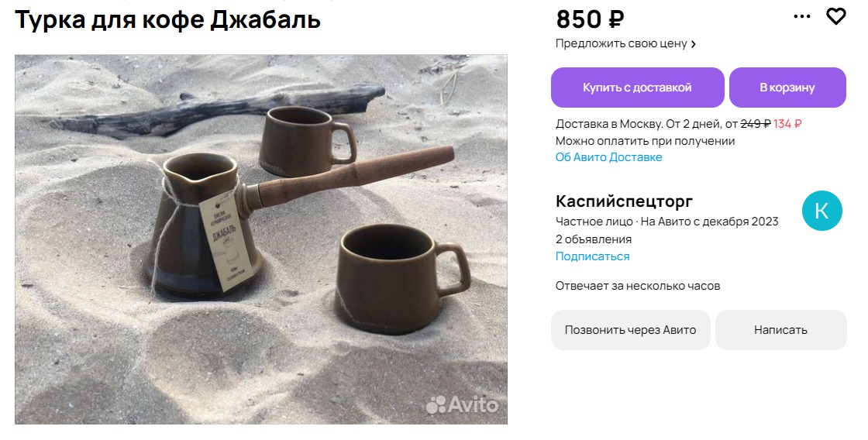Click Купить с доставкой button
Image resolution: width=868 pixels, height=440 pixels.
[x=637, y=88]
